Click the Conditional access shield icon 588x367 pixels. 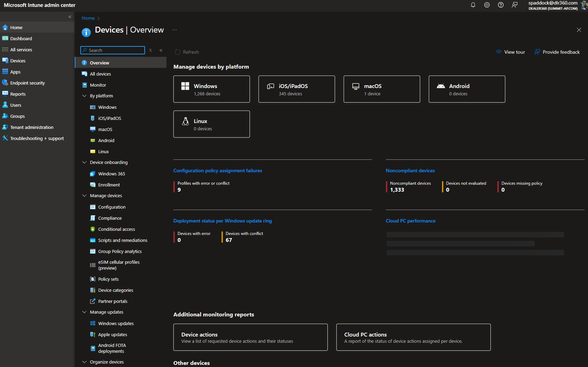click(93, 229)
